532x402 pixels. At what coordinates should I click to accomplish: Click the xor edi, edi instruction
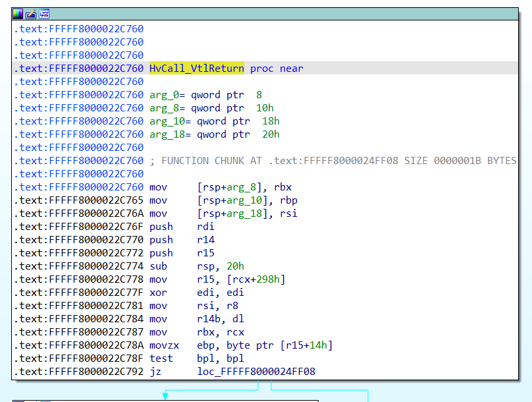pos(197,293)
